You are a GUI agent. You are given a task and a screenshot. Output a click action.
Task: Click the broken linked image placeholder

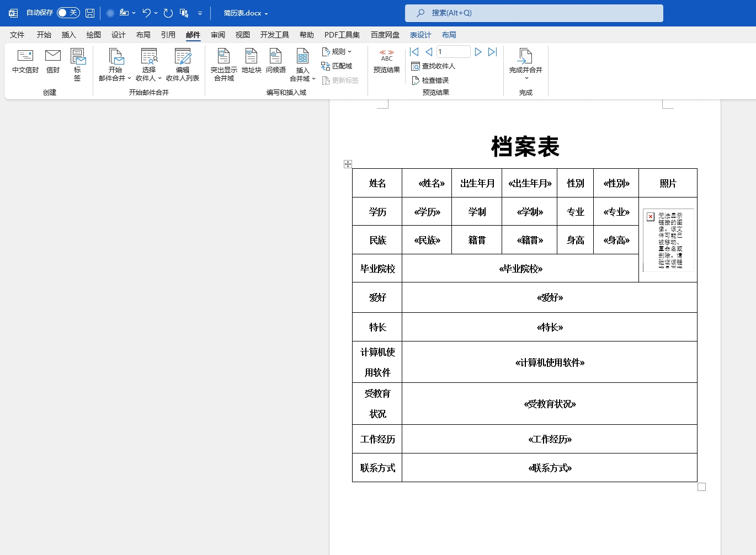[668, 240]
